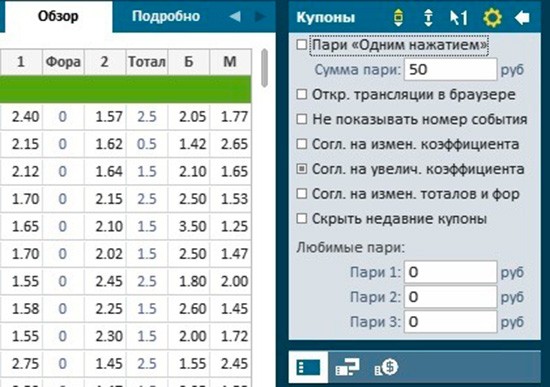Select odds 2.05 in Б column
The width and height of the screenshot is (550, 387).
coord(193,116)
